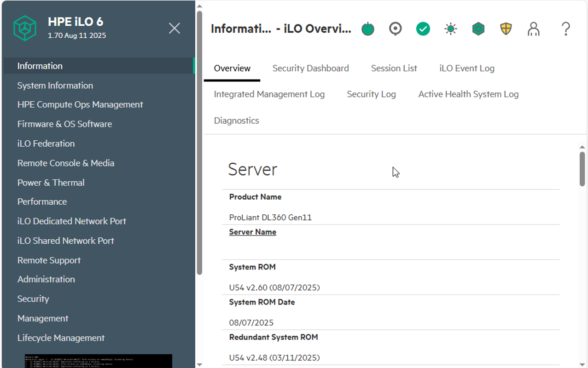This screenshot has height=368, width=588.
Task: Open the user account icon
Action: point(533,29)
